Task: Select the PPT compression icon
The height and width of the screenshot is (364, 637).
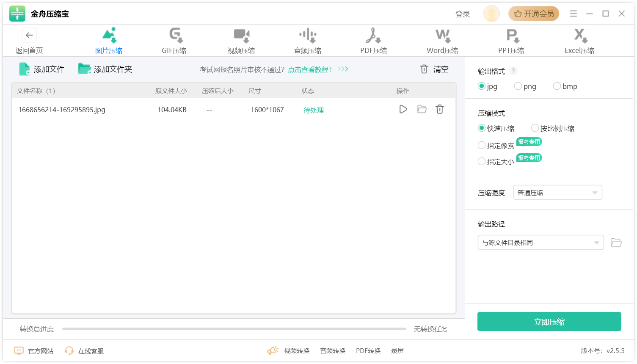Action: click(x=512, y=36)
